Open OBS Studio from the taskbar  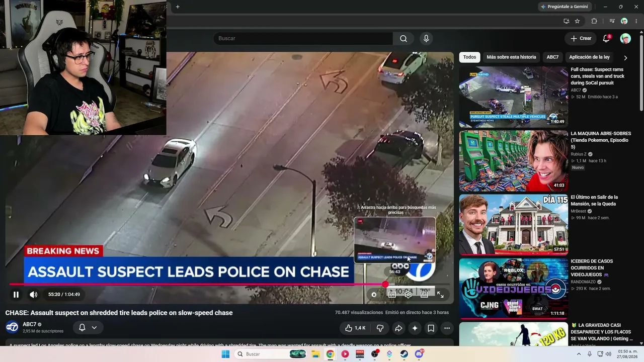pos(374,354)
